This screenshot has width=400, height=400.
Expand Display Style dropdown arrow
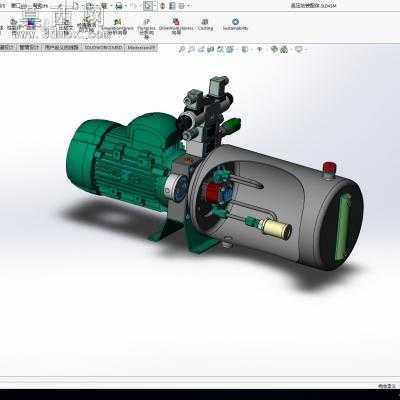252,50
